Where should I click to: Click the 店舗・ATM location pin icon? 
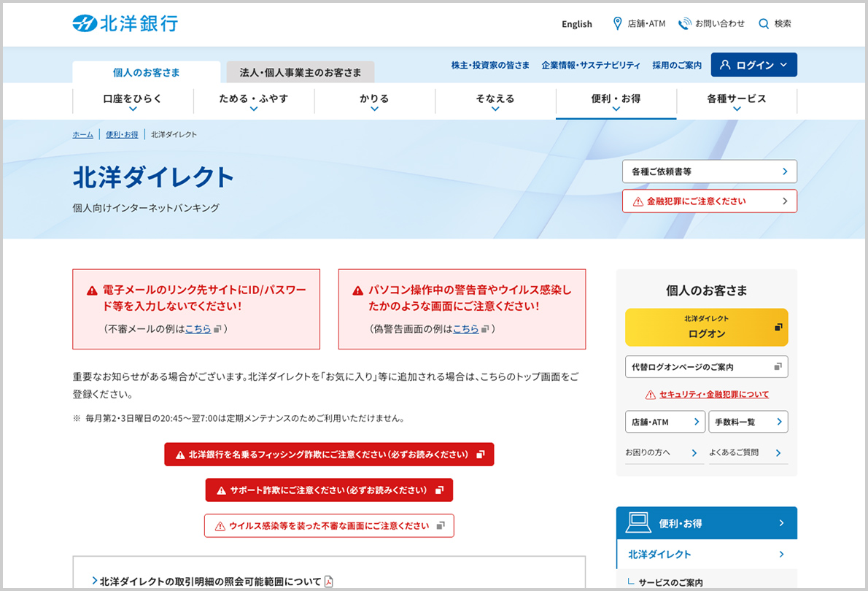617,23
